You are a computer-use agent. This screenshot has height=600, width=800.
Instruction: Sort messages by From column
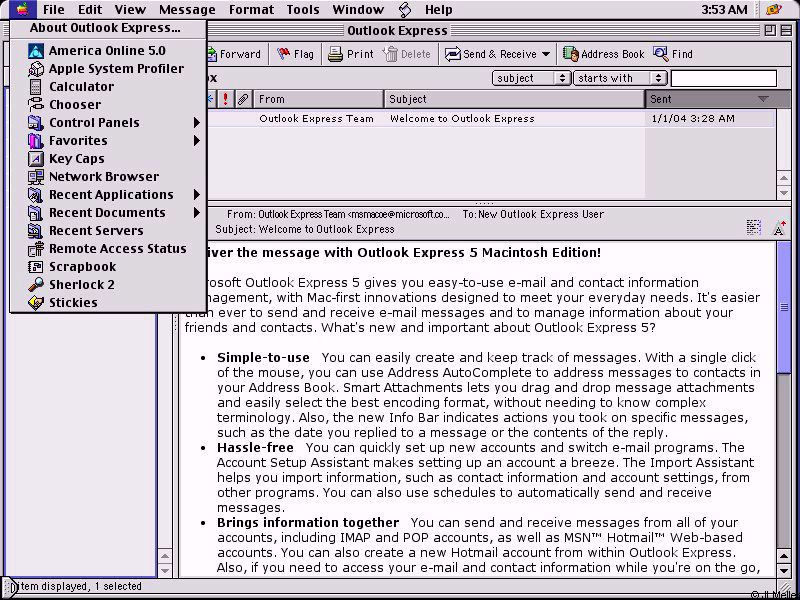(x=318, y=99)
